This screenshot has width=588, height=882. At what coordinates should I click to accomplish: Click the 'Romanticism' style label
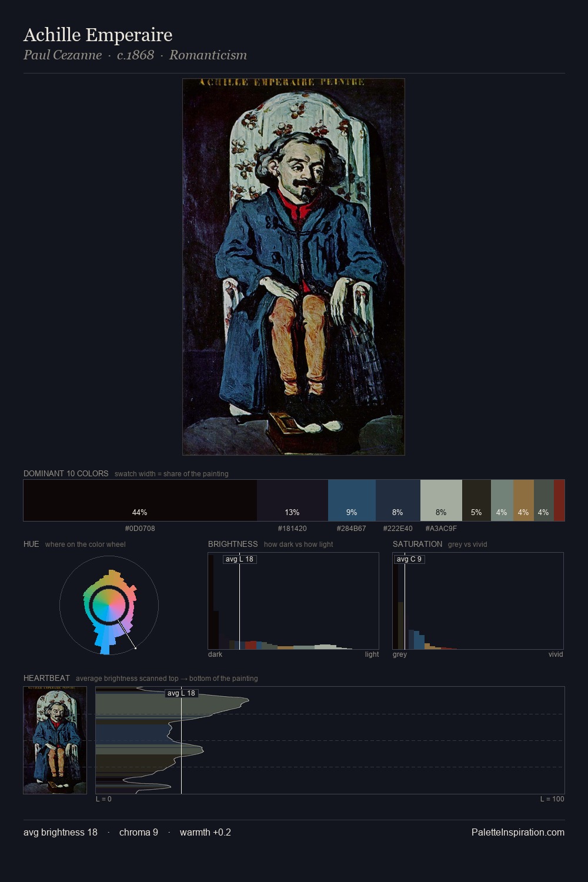pyautogui.click(x=208, y=55)
